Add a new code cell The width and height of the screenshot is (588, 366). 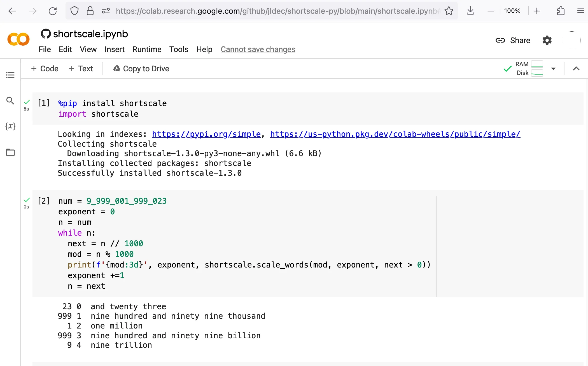(x=44, y=69)
